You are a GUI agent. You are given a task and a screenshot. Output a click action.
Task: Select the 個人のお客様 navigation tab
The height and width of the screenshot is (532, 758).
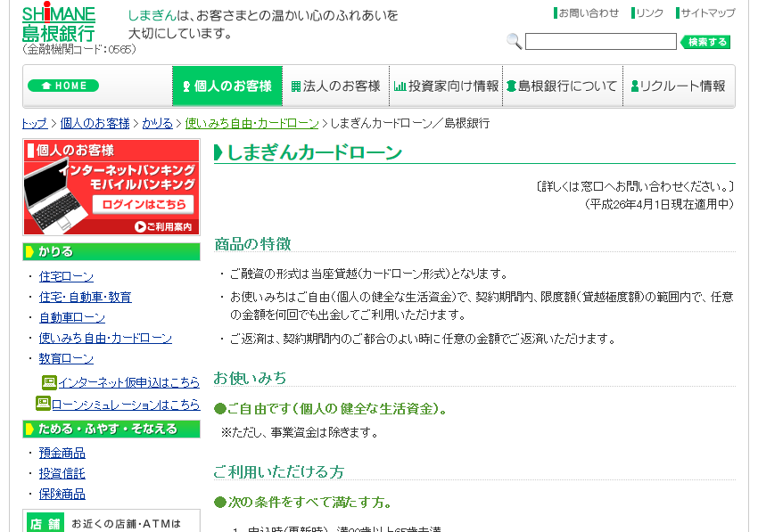[227, 86]
